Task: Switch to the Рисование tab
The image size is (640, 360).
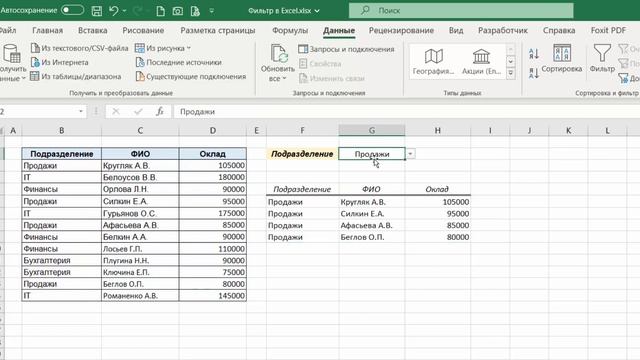Action: [x=143, y=30]
